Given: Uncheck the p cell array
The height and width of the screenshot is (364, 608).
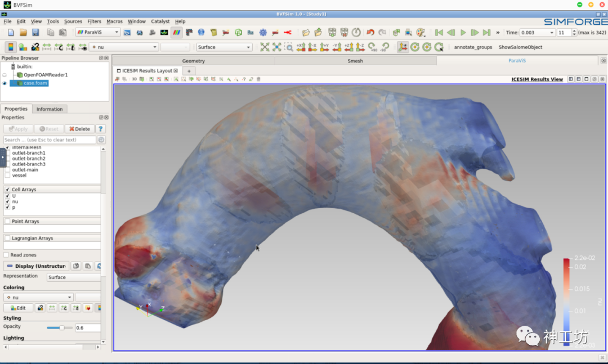Looking at the screenshot, I should coord(7,208).
